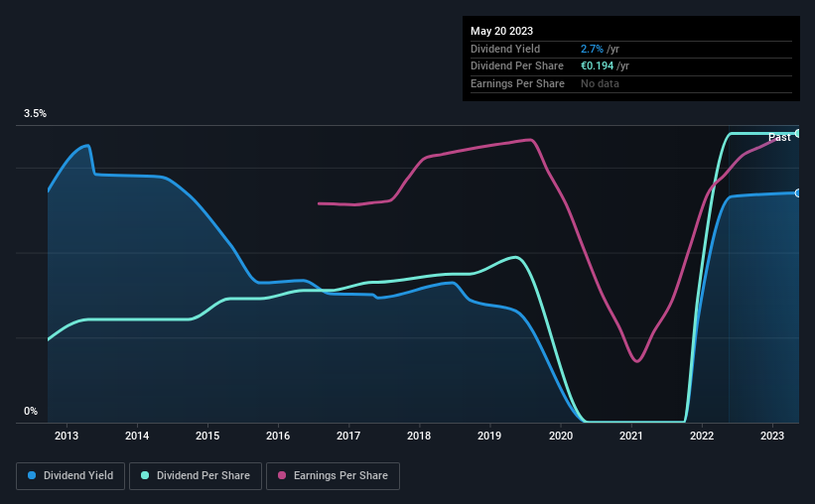Click the 2.7% Dividend Yield tooltip value
The image size is (815, 504).
tap(592, 49)
